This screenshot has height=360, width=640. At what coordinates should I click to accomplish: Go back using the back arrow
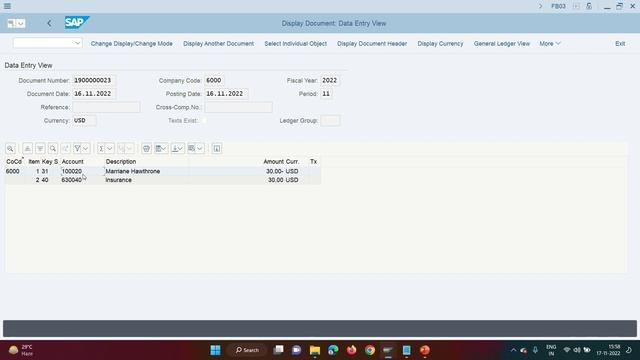coord(49,23)
